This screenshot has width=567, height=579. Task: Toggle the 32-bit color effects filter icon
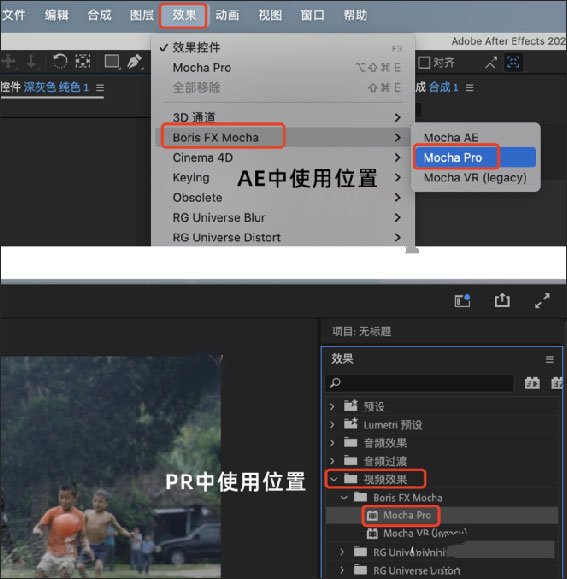pyautogui.click(x=557, y=383)
